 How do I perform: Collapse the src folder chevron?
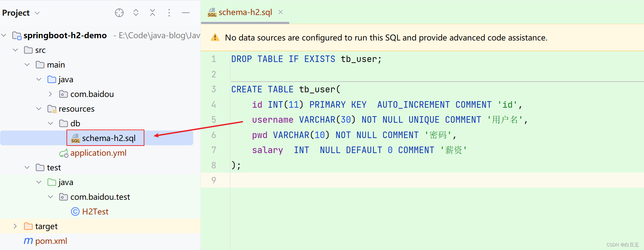coord(15,50)
